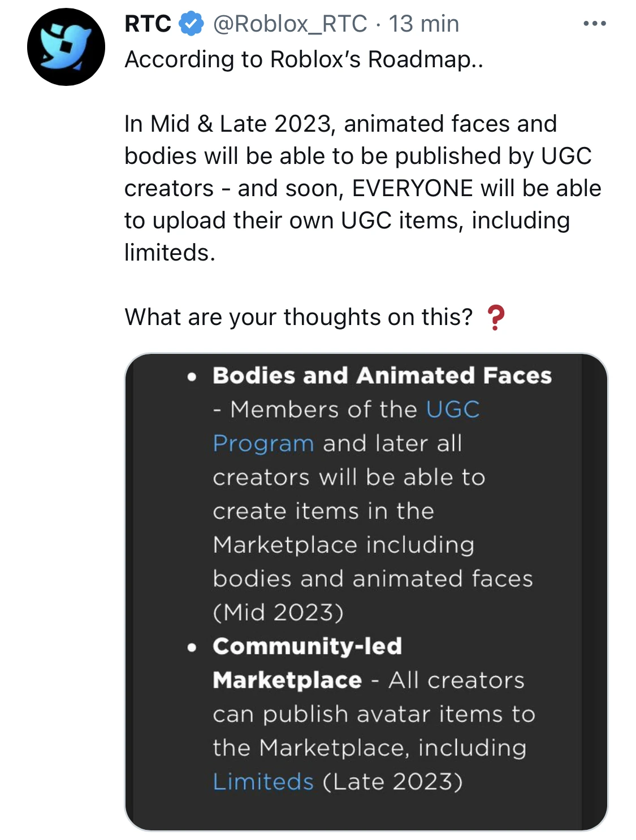Click the (Late 2023) text
Image resolution: width=636 pixels, height=840 pixels.
click(393, 782)
